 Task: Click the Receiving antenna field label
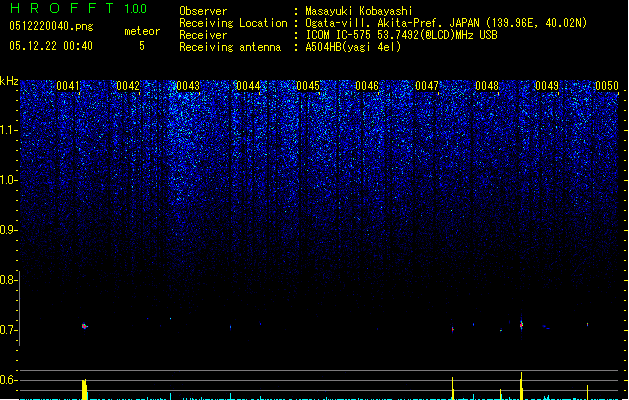tap(230, 47)
